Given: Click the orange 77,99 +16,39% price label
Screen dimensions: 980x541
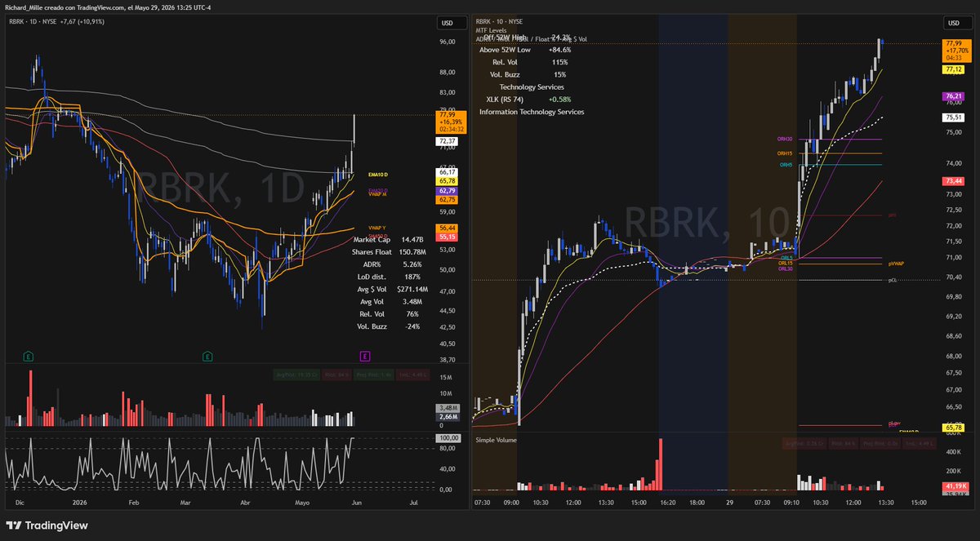Looking at the screenshot, I should click(x=452, y=122).
